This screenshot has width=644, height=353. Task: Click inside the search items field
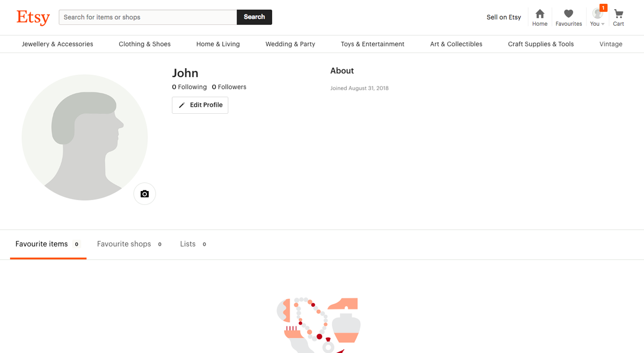click(x=148, y=17)
